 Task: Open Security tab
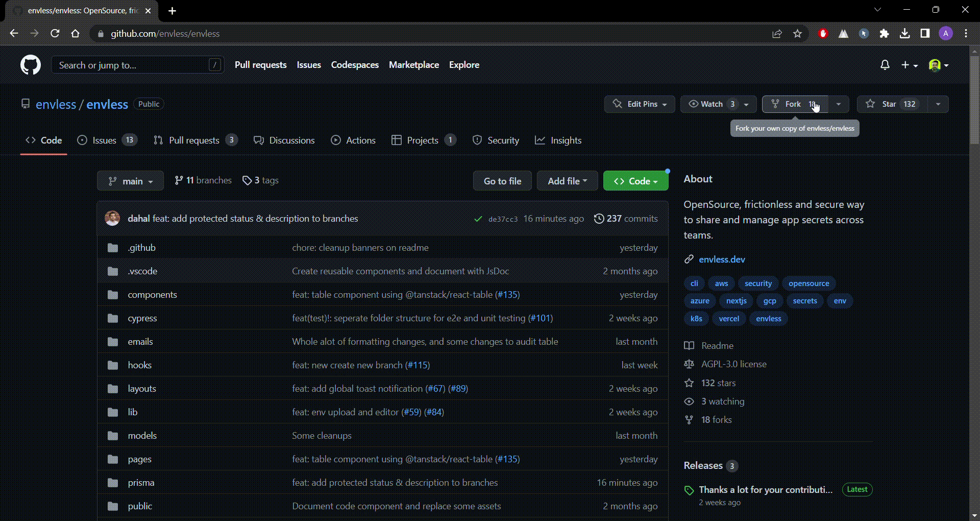click(x=496, y=140)
